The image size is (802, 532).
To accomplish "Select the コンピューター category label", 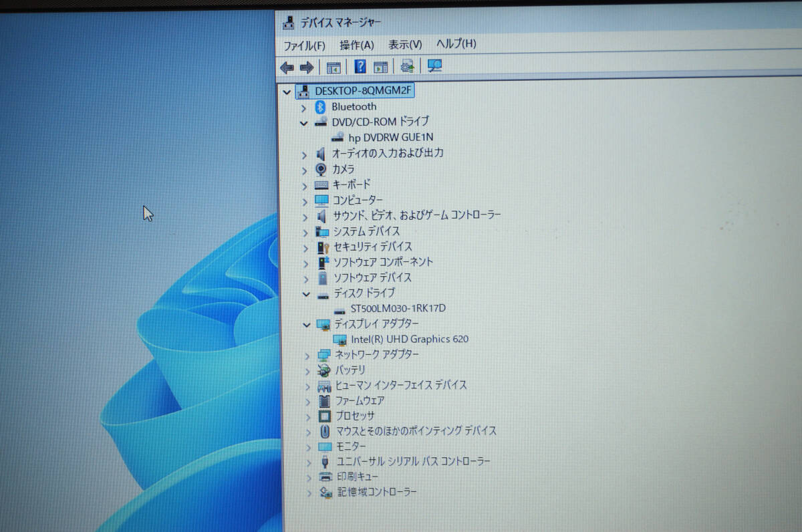I will (x=358, y=200).
